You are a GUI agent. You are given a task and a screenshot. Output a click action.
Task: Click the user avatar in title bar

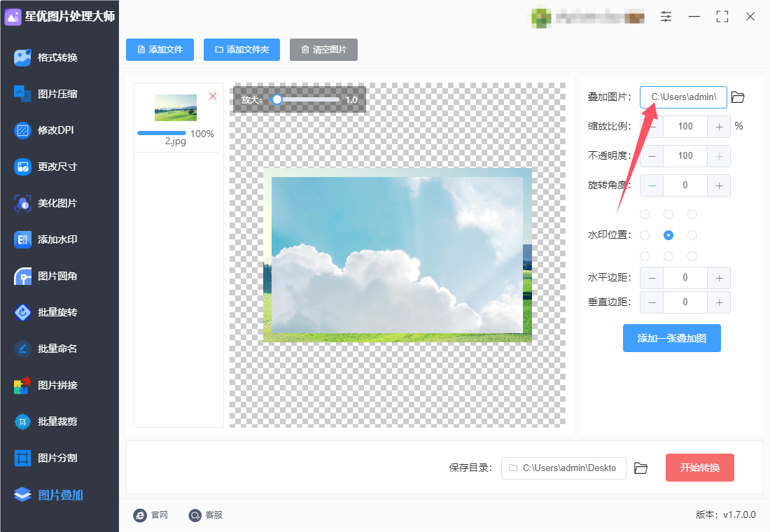(540, 17)
